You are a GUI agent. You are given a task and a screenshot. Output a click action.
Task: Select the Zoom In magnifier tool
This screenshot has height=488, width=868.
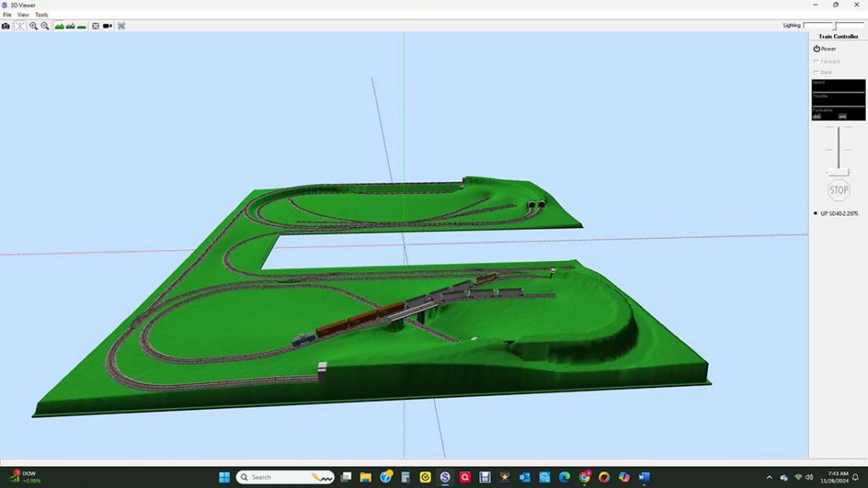click(34, 26)
